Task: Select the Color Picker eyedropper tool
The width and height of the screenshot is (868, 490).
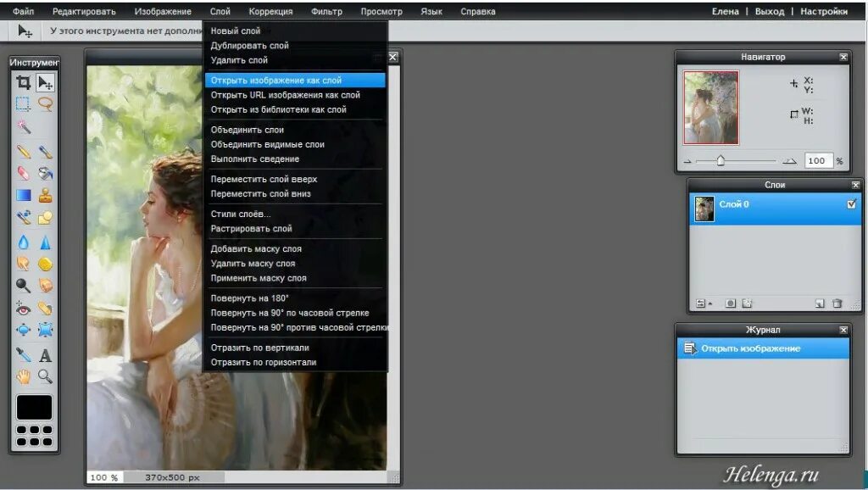Action: tap(23, 354)
